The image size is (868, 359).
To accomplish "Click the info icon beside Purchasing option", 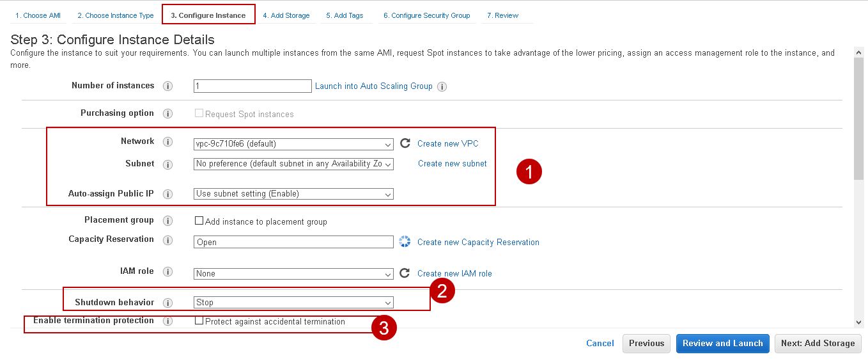I will 168,114.
